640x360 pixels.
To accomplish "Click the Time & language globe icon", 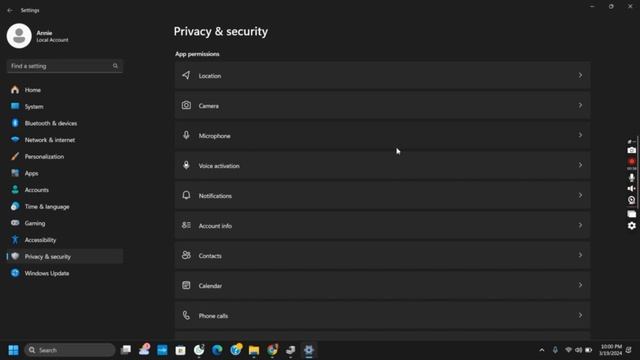I will point(15,207).
